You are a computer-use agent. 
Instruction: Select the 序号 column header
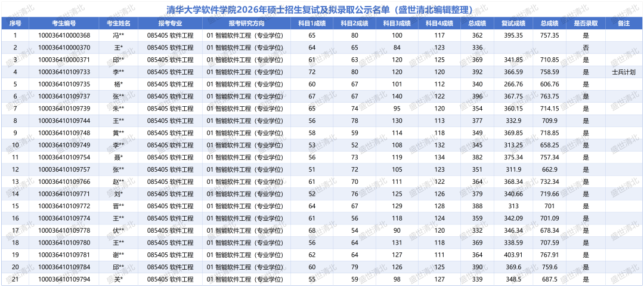[15, 23]
